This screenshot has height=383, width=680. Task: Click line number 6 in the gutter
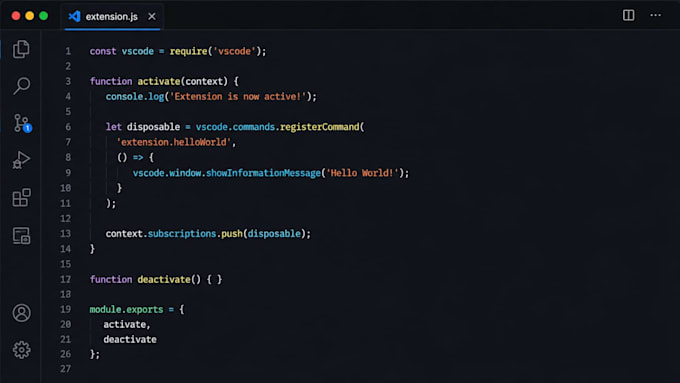click(x=68, y=127)
